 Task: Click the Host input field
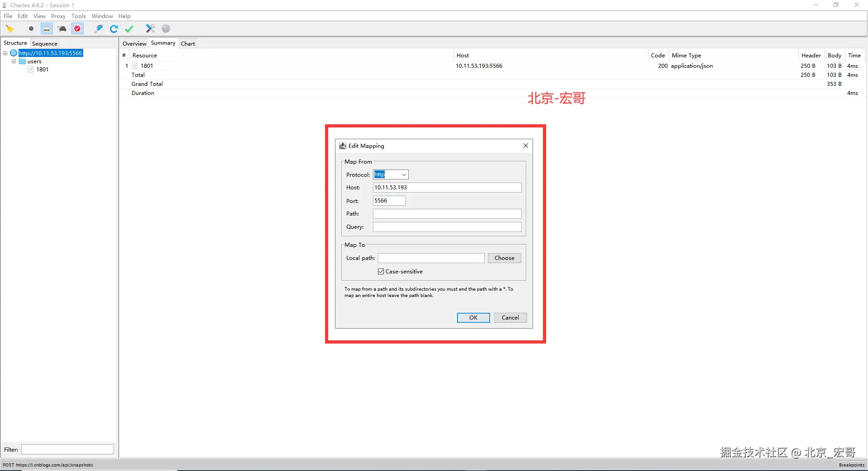447,188
